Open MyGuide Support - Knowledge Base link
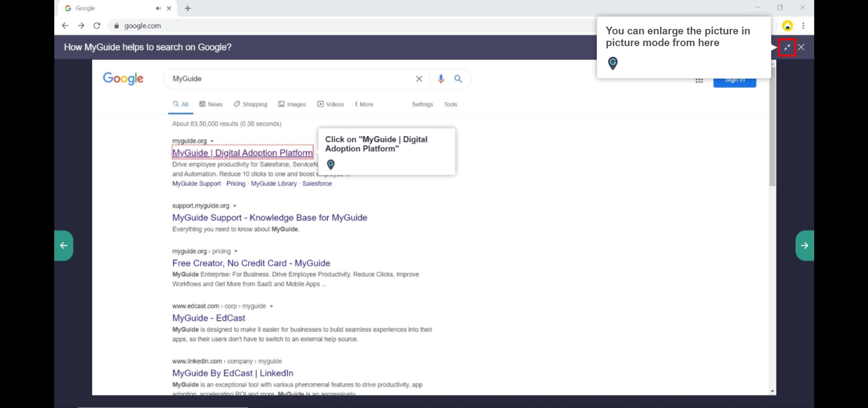Viewport: 868px width, 408px height. click(x=269, y=218)
